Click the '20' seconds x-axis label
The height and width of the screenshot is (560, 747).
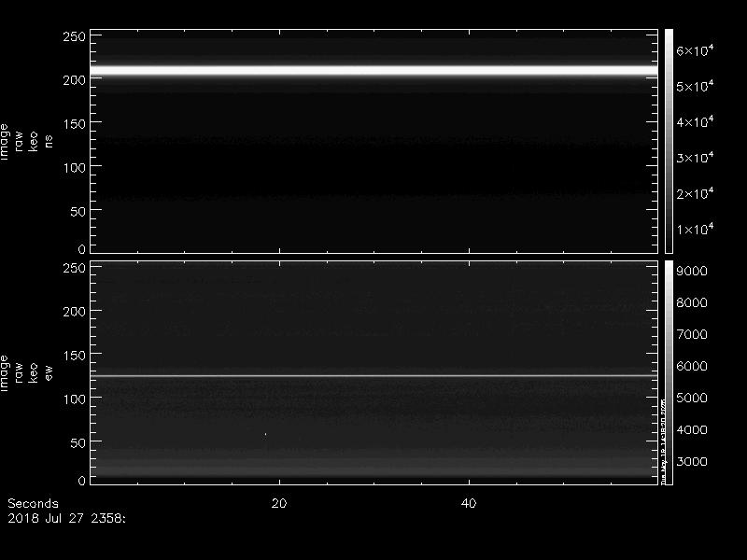pos(279,503)
